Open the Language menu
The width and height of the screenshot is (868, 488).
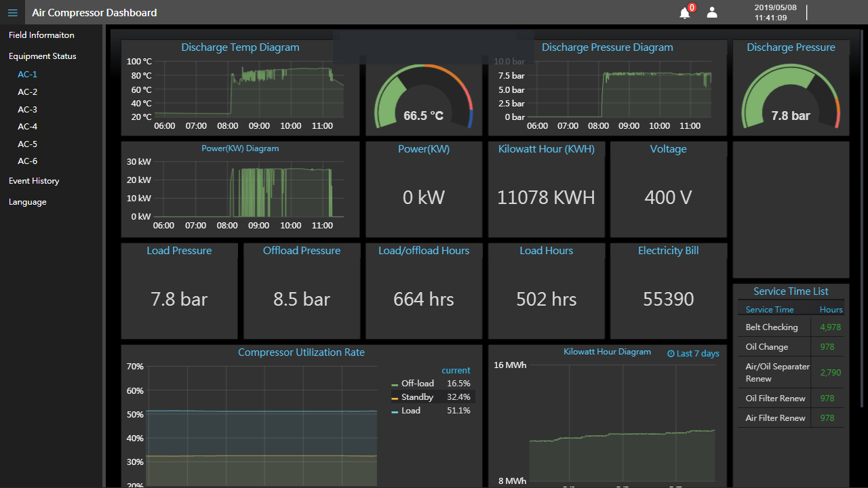[x=28, y=202]
